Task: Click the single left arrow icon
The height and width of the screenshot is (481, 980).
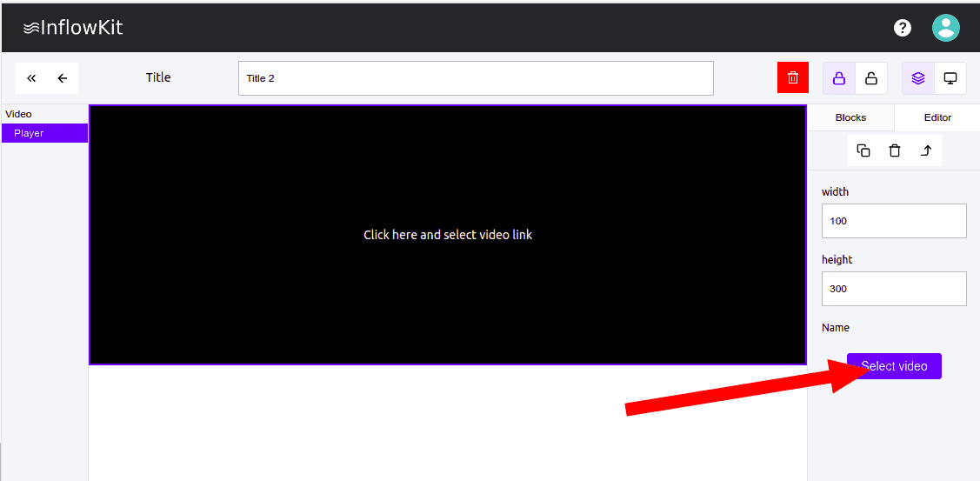Action: coord(63,78)
